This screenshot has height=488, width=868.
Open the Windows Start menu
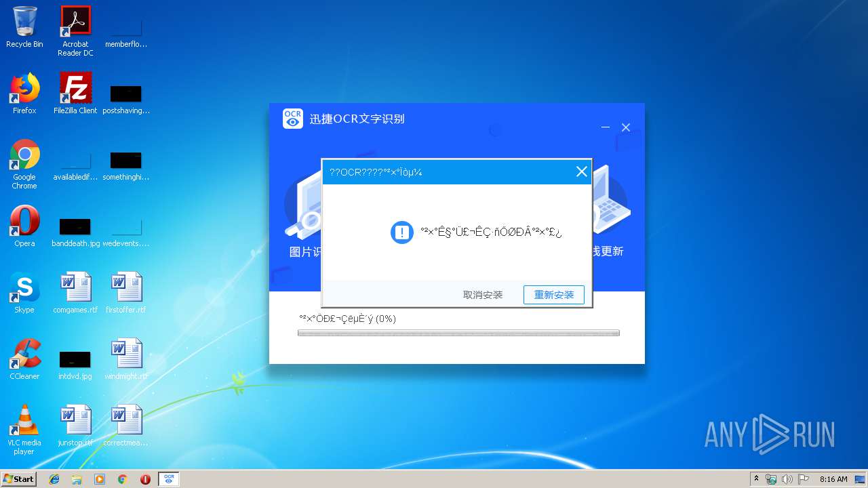pos(19,479)
